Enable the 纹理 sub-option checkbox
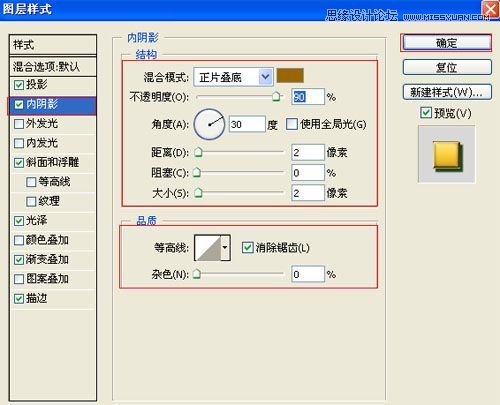The height and width of the screenshot is (405, 500). pos(31,201)
